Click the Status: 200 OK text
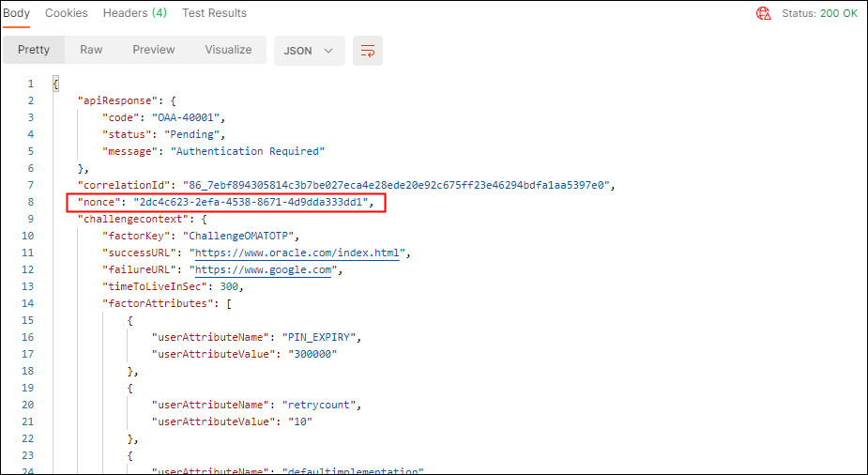The width and height of the screenshot is (868, 475). pos(819,13)
